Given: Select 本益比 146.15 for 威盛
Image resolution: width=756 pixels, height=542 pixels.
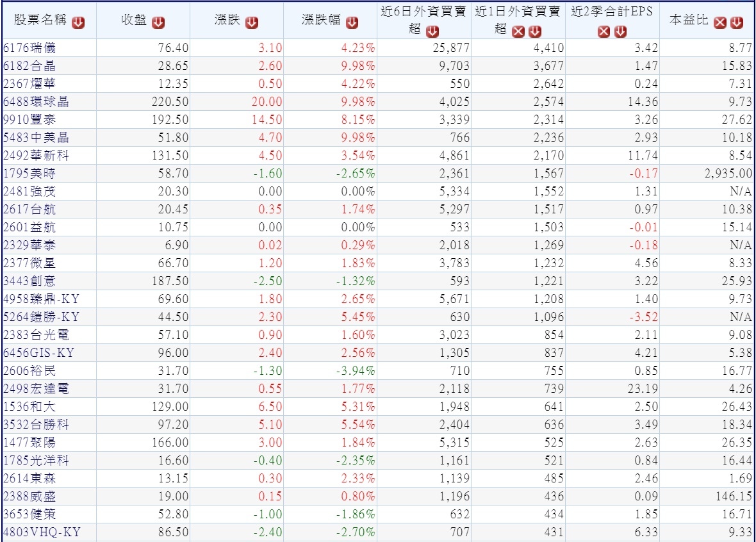Looking at the screenshot, I should pyautogui.click(x=734, y=496).
